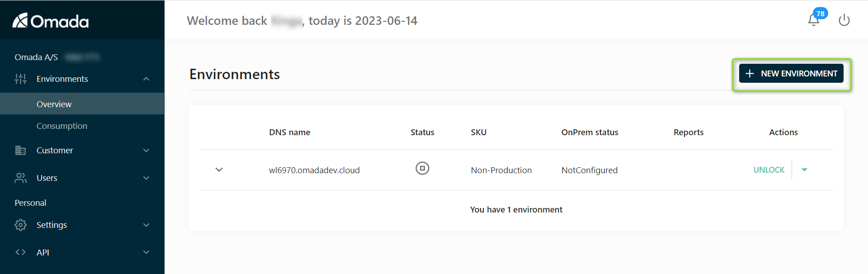Expand the API menu chevron
This screenshot has width=868, height=274.
146,252
